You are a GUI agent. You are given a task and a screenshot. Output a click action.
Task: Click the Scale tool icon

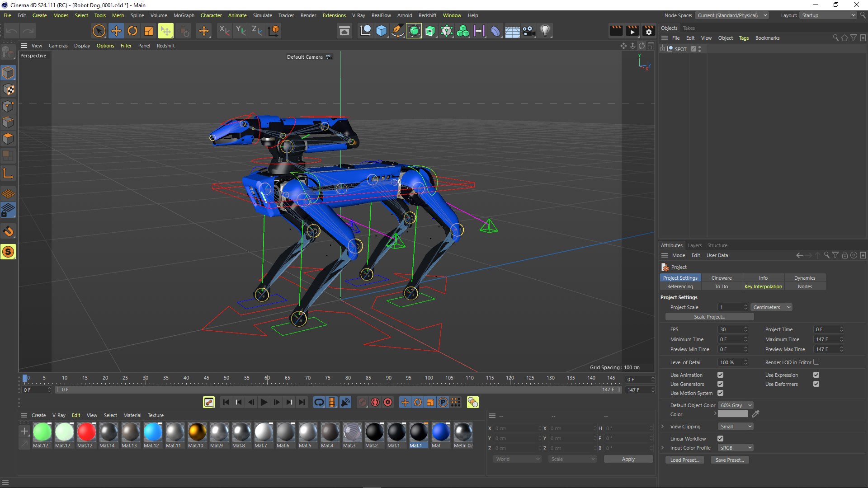[149, 31]
